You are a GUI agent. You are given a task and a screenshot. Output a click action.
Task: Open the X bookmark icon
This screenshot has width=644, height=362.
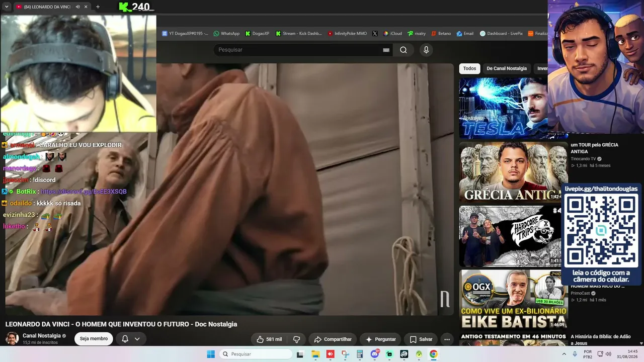point(375,34)
